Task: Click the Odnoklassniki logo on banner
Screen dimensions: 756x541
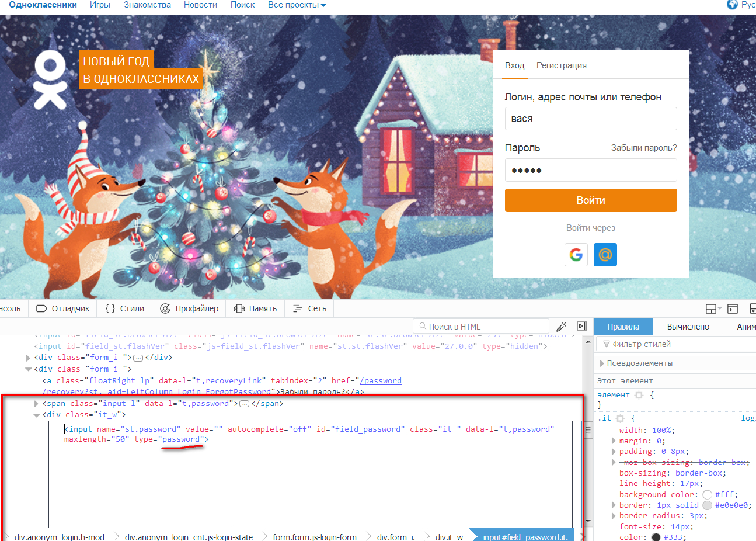Action: [50, 79]
